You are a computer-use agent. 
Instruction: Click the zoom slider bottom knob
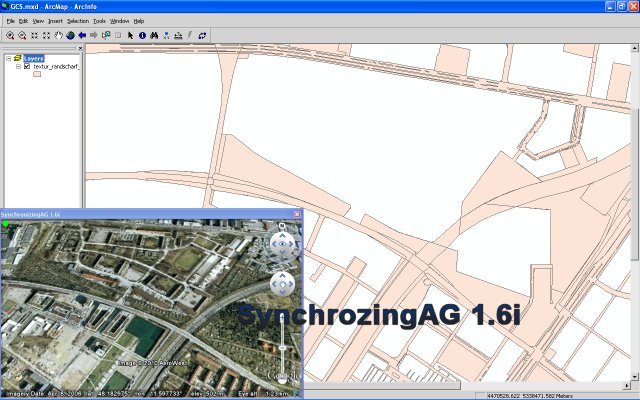[x=282, y=380]
